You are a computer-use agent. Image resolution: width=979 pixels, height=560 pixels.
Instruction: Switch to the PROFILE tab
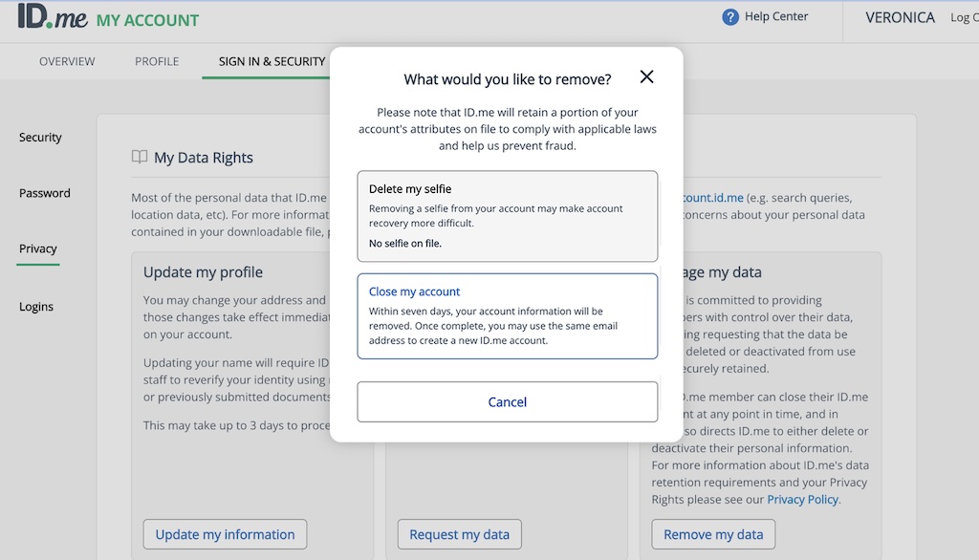click(x=156, y=60)
